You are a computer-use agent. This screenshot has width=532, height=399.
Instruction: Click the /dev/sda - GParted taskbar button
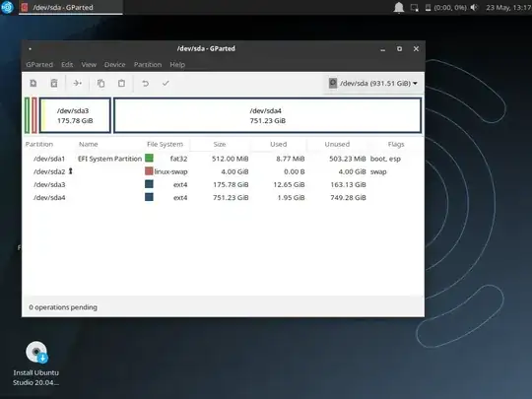pos(71,7)
